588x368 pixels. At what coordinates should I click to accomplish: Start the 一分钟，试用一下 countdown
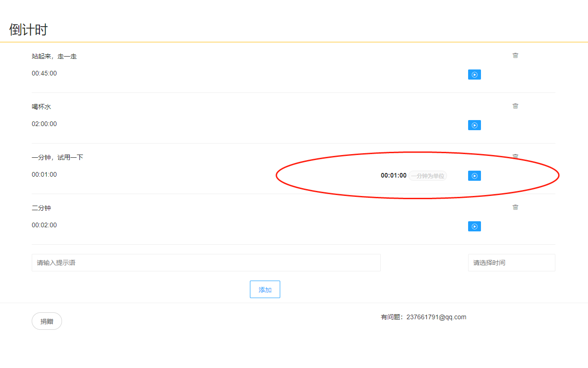coord(475,176)
